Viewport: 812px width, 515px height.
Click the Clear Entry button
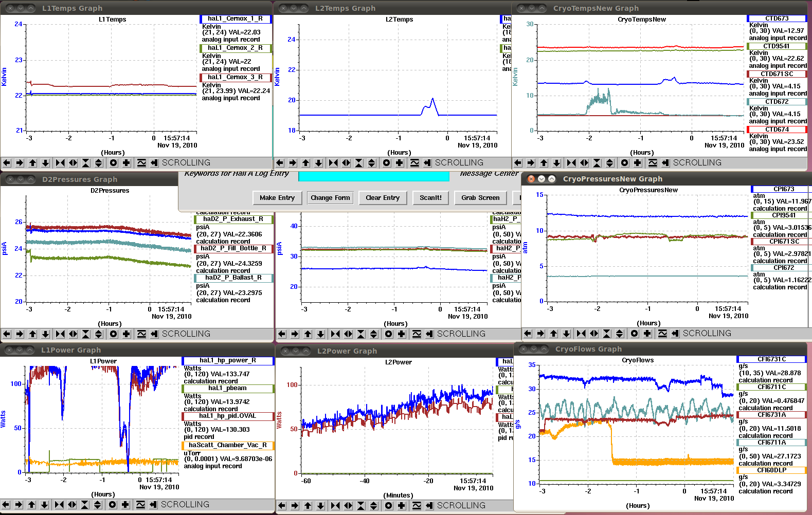pos(383,198)
